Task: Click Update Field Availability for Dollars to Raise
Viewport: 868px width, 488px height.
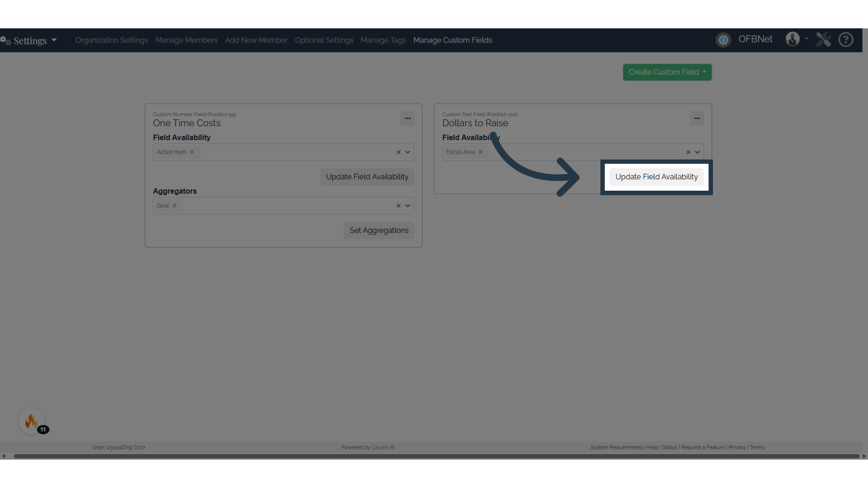Action: 656,177
